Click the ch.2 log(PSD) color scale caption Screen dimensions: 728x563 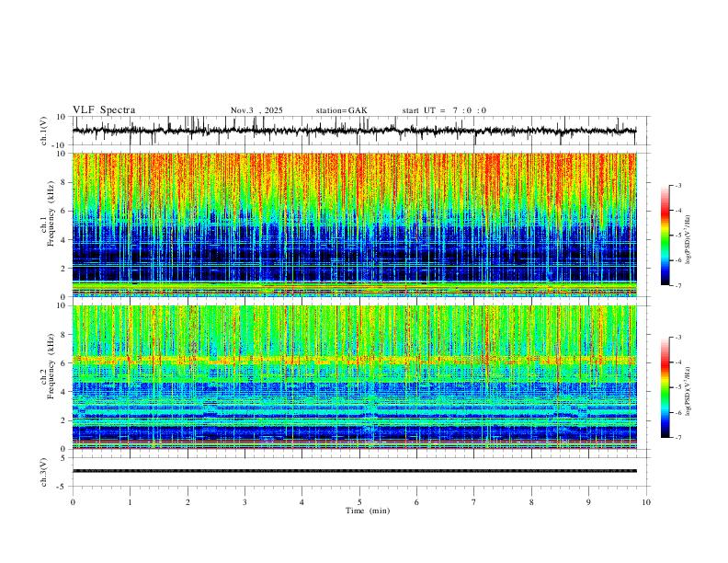coord(688,392)
